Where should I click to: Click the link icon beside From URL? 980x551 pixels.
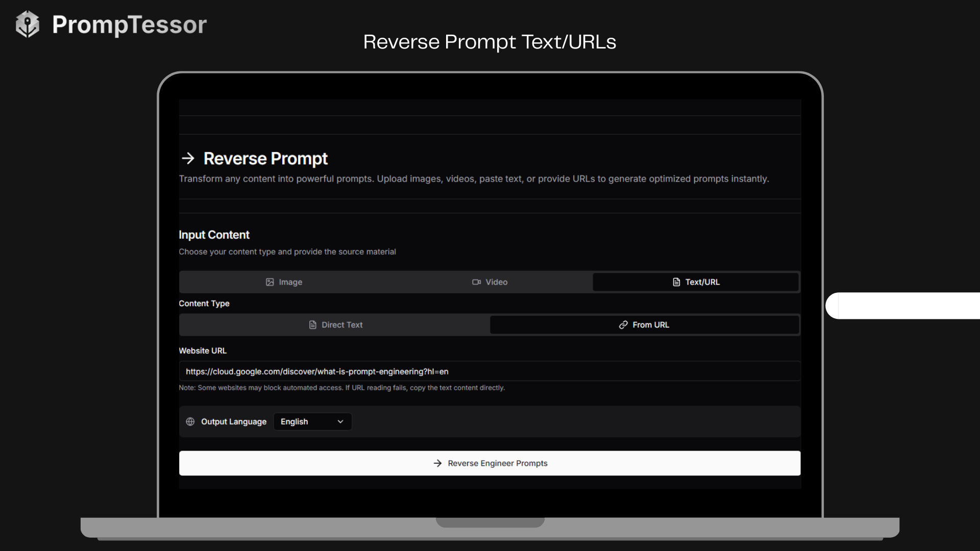coord(623,324)
